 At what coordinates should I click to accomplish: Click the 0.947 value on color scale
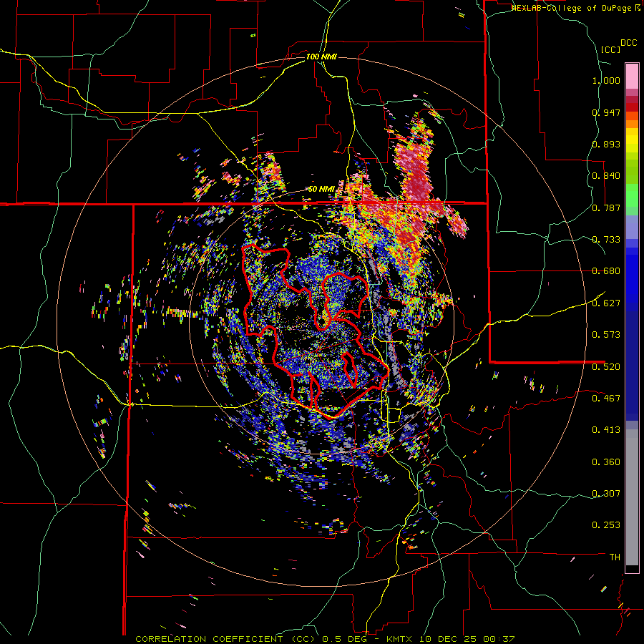click(x=606, y=112)
